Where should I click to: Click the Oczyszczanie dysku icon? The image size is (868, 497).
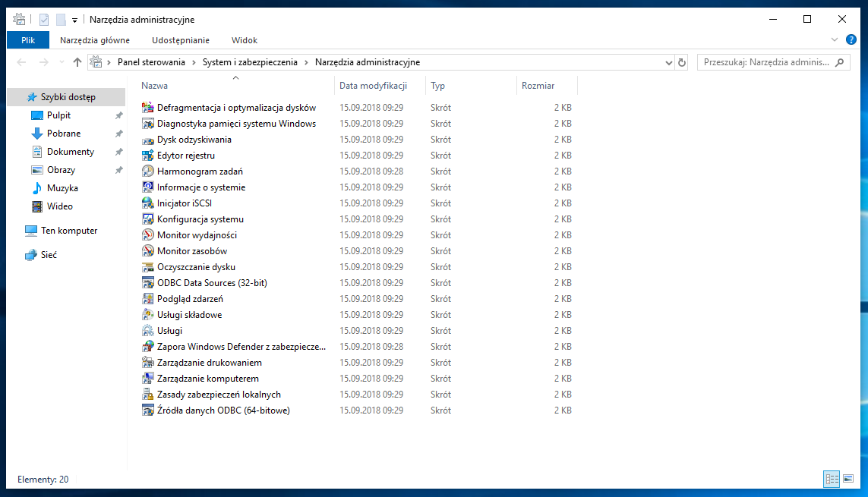[x=147, y=267]
